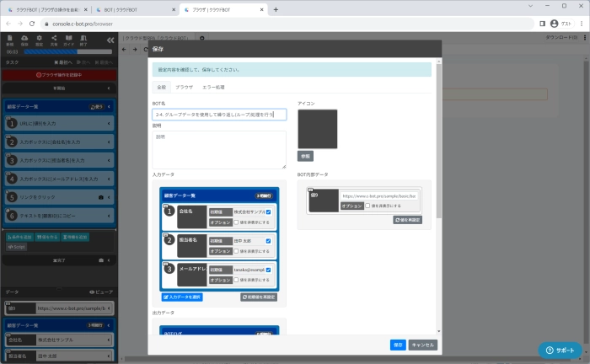
Task: Check 値を非表示にする for 担当者名
Action: [236, 251]
